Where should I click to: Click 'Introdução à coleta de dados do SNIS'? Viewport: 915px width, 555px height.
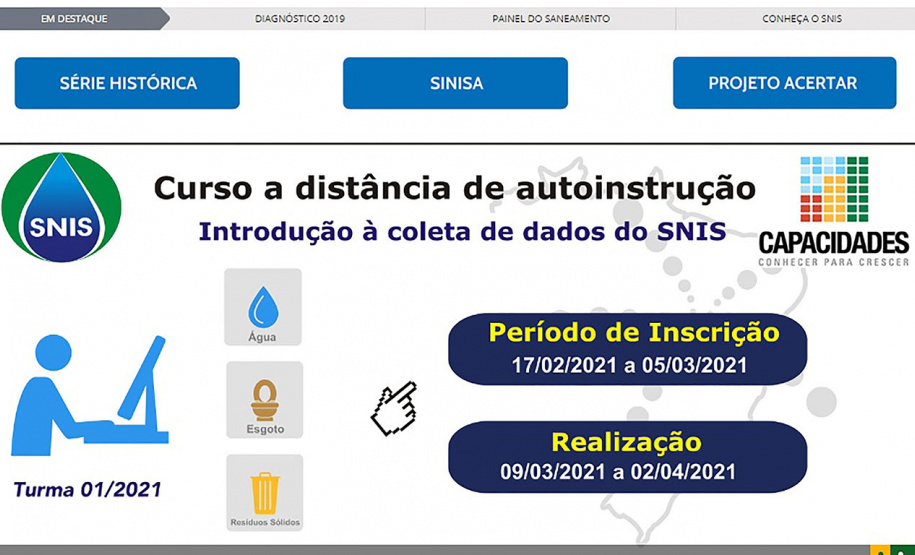(462, 232)
